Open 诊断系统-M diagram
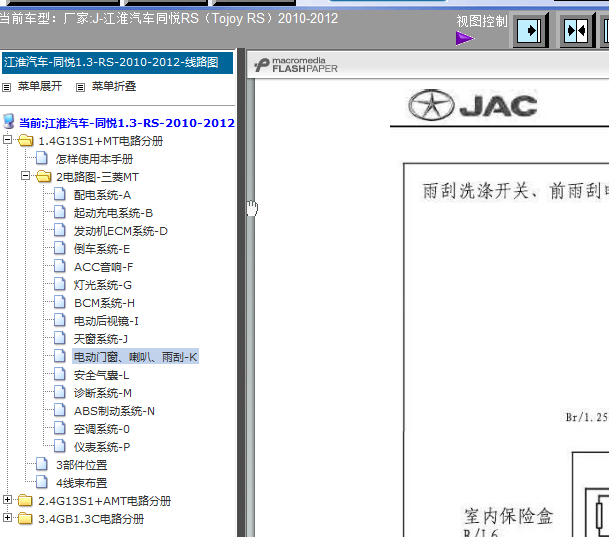This screenshot has height=537, width=609. click(103, 393)
